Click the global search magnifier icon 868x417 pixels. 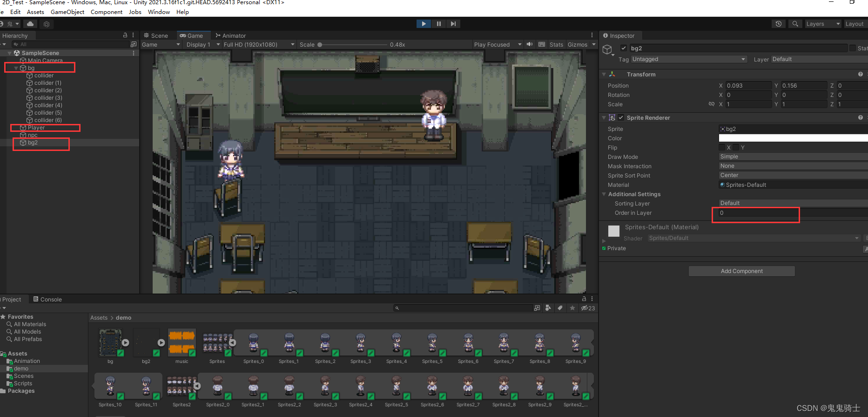(795, 24)
